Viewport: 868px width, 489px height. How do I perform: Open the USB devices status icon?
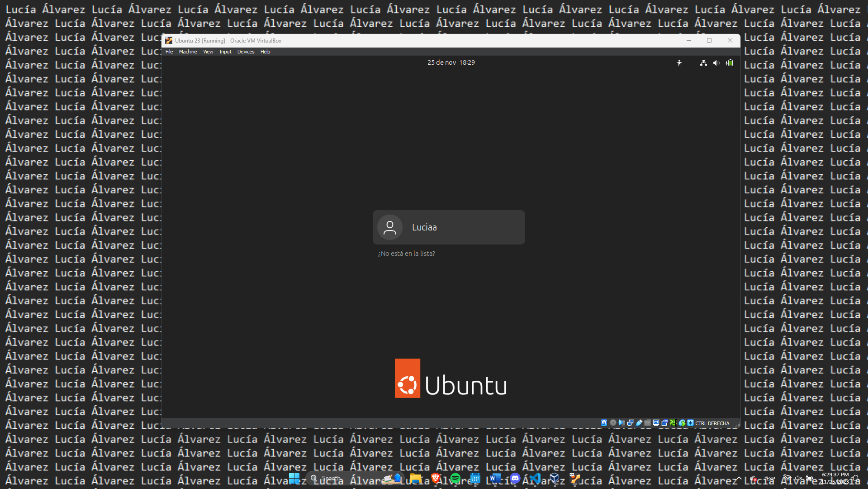(639, 423)
